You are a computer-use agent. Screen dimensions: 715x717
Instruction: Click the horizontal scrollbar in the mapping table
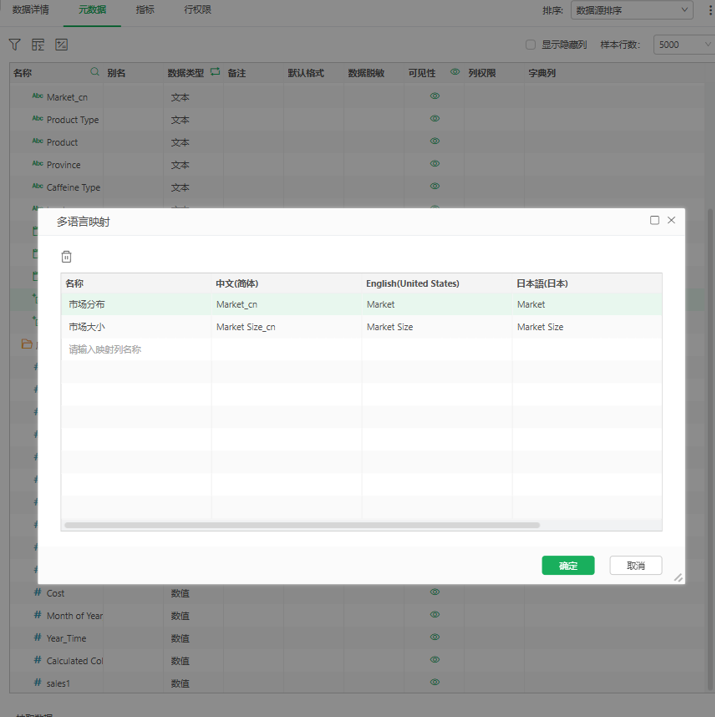302,525
